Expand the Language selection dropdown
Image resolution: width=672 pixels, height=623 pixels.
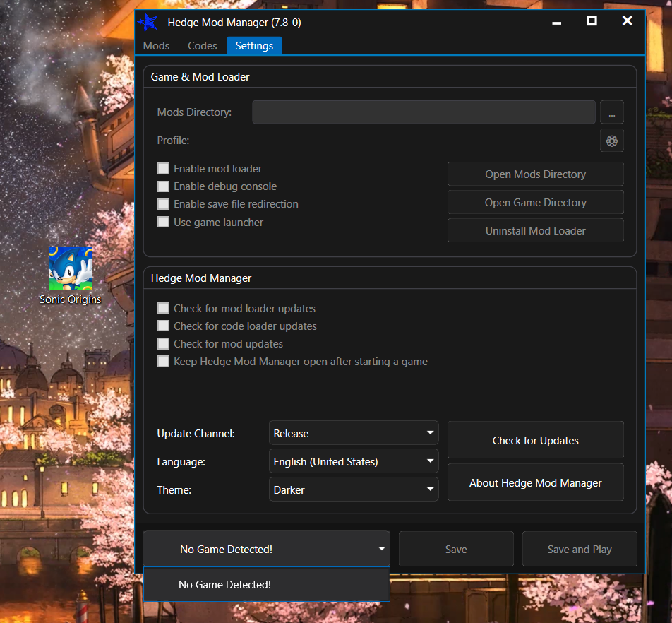(x=353, y=461)
